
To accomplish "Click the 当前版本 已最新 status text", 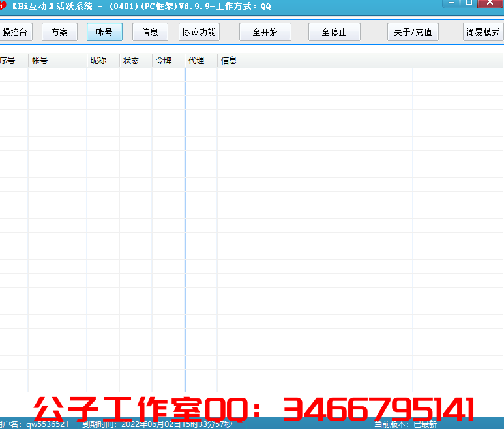I will (406, 424).
